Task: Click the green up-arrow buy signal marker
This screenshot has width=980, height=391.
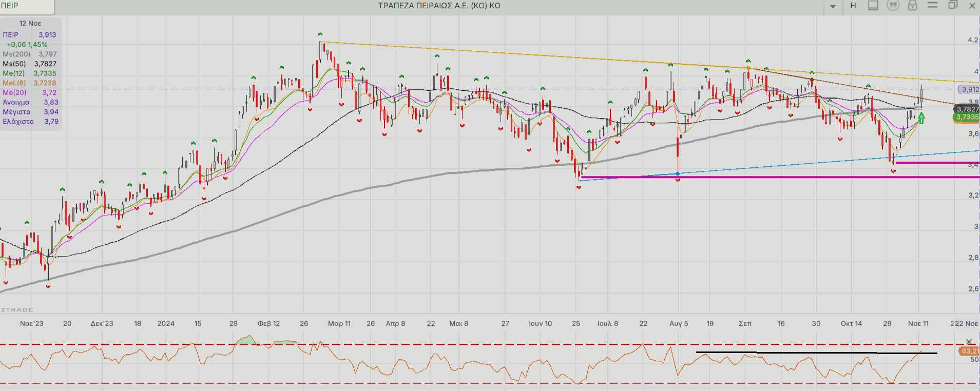Action: [x=921, y=119]
